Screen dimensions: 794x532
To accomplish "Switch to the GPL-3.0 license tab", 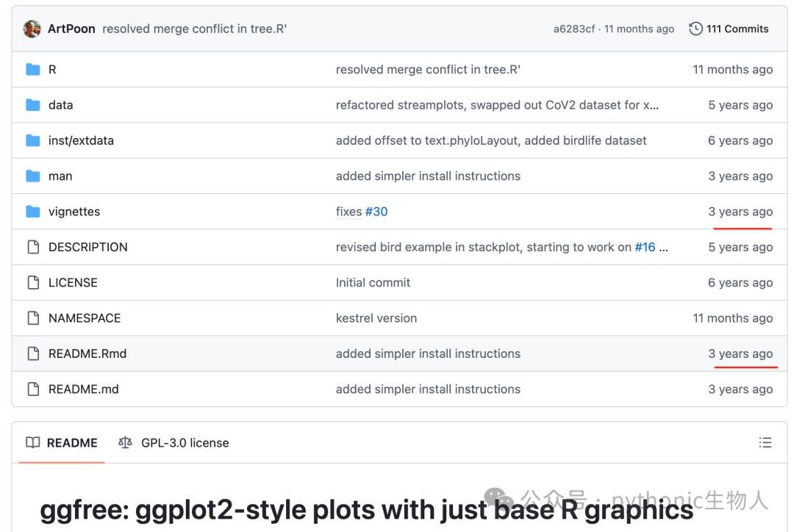I will 174,443.
